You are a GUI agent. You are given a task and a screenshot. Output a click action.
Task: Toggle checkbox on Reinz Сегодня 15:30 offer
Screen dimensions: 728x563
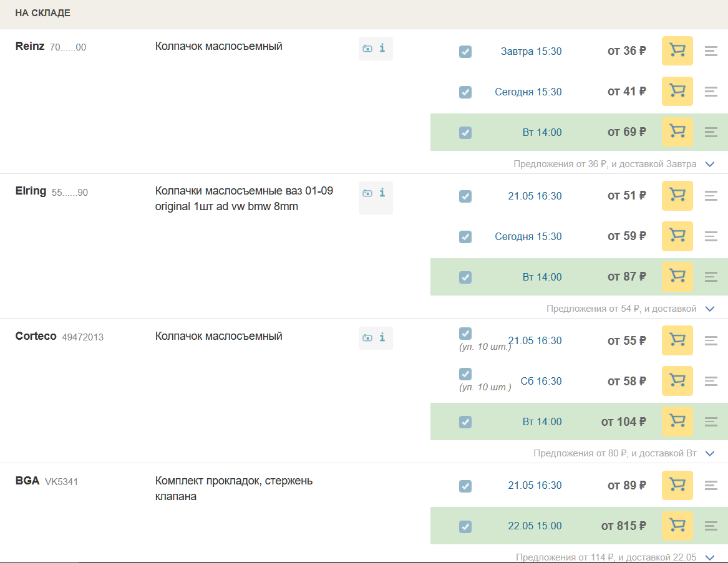point(465,92)
